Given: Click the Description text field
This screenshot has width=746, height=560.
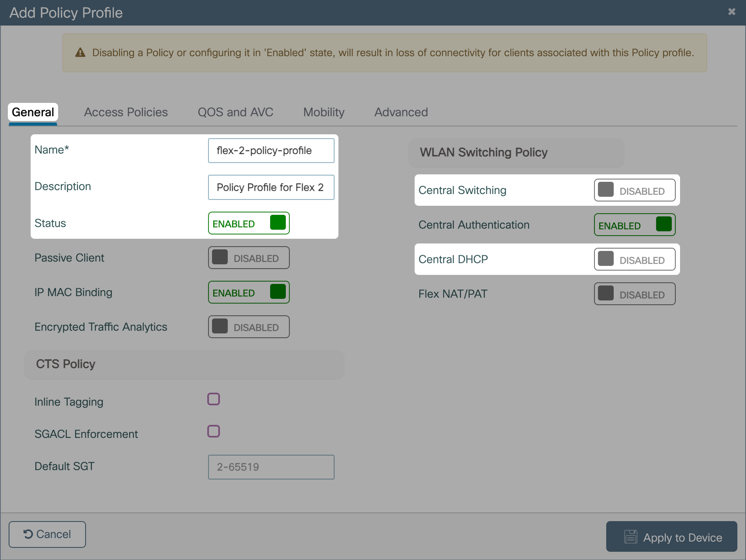Looking at the screenshot, I should click(271, 187).
